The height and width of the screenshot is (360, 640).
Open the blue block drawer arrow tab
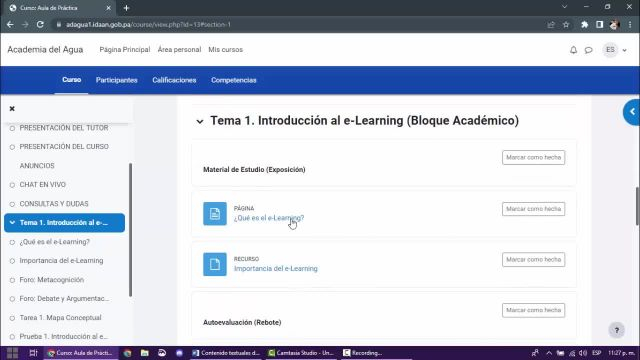click(632, 112)
